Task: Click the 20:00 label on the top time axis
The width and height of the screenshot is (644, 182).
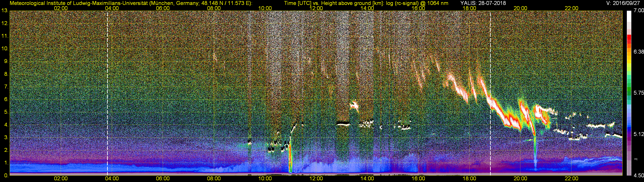Action: [521, 8]
